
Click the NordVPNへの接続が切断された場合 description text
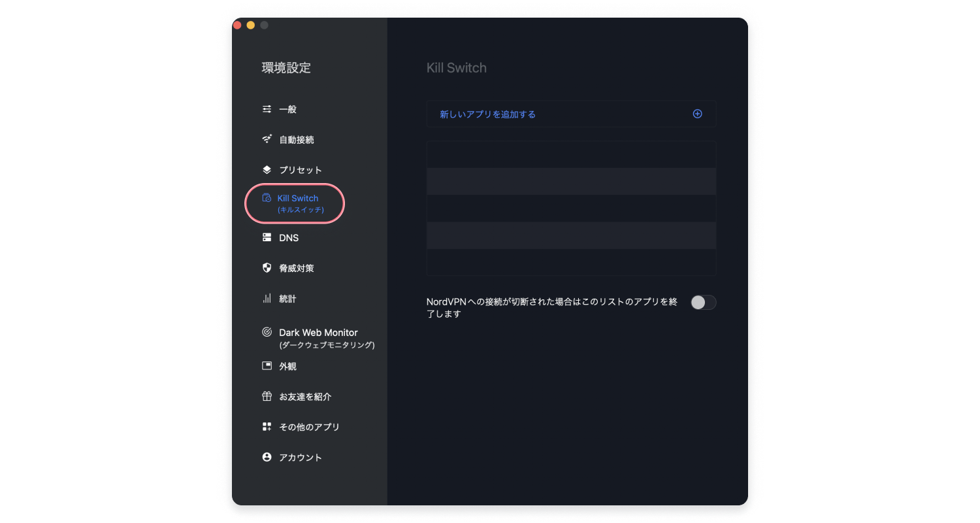[552, 307]
